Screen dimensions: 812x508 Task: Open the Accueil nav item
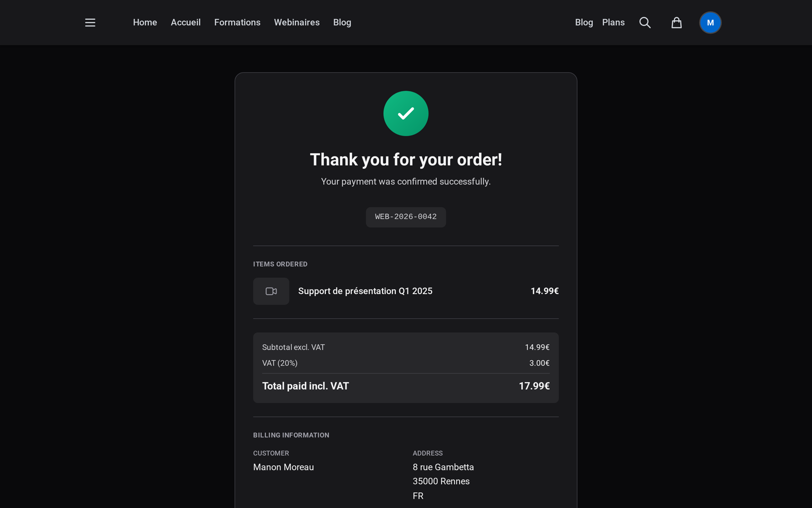[186, 22]
